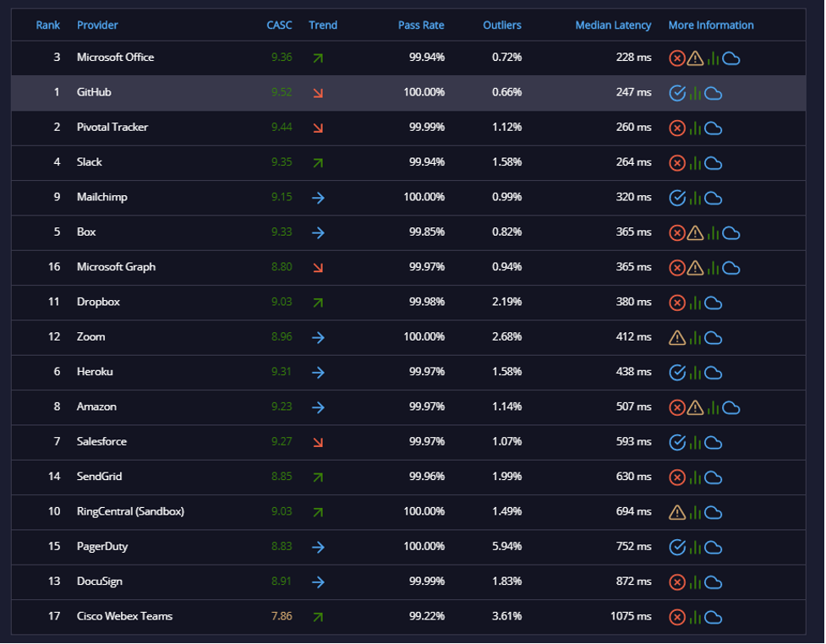Select the SendGrid provider name
Screen dimensions: 826x644
pyautogui.click(x=99, y=477)
